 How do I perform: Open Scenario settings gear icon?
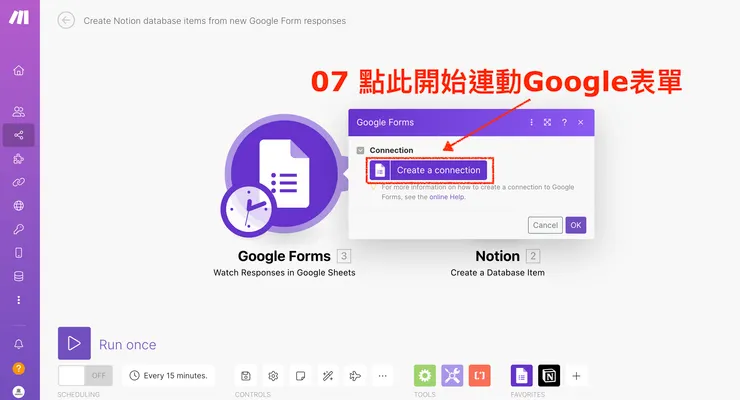coord(273,376)
